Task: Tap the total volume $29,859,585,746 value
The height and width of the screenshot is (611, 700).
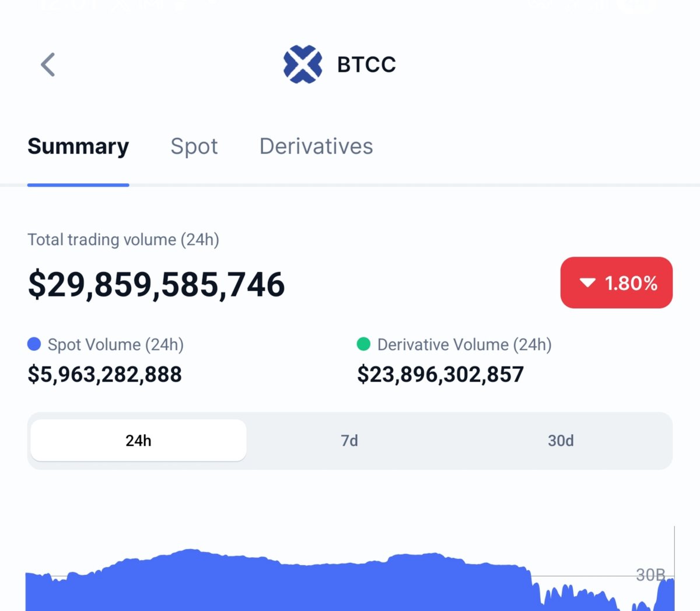Action: tap(156, 285)
